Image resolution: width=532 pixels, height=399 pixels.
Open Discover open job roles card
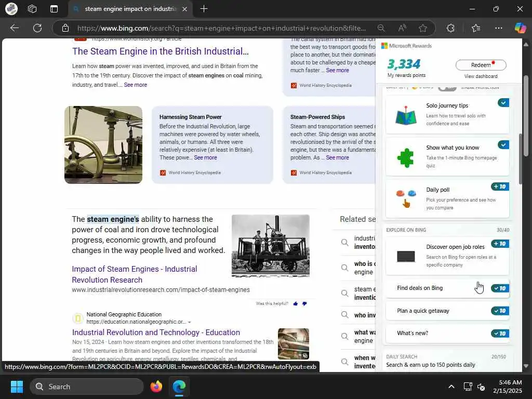click(x=447, y=256)
